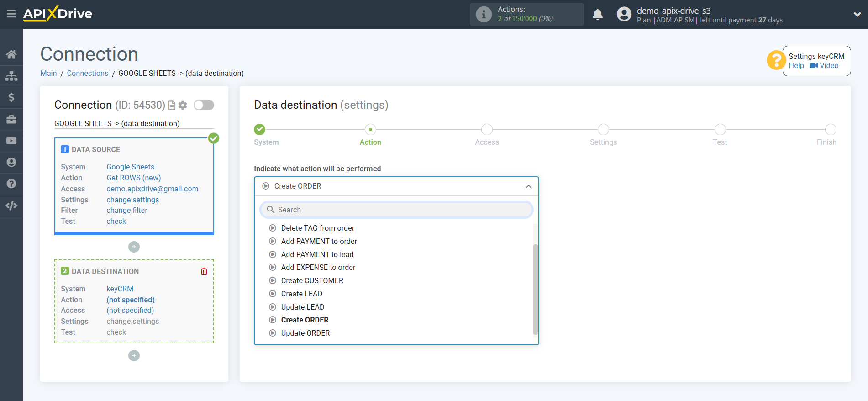Click destination Access (not specified) link
Image resolution: width=868 pixels, height=401 pixels.
pos(130,311)
